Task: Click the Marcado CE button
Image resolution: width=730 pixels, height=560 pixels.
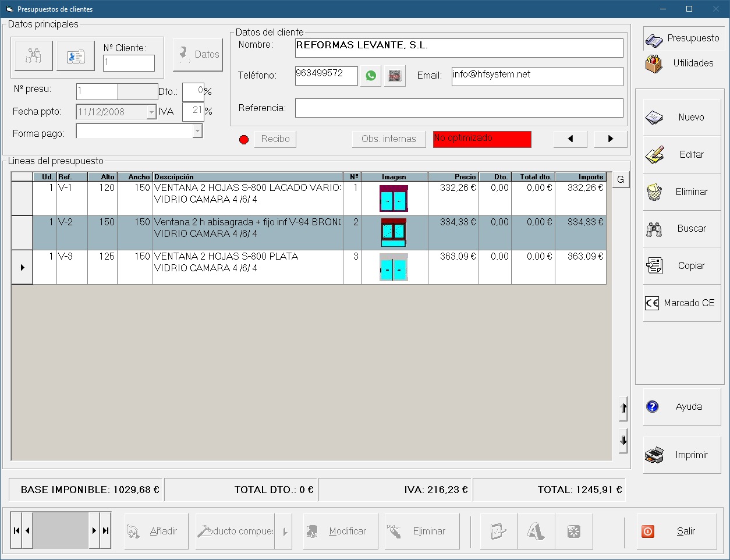Action: 682,303
